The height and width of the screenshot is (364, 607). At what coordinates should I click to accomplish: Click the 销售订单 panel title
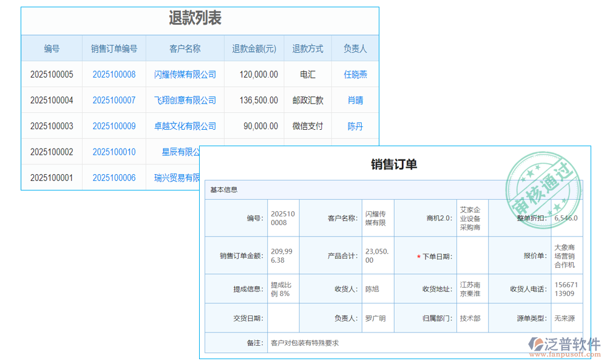pyautogui.click(x=394, y=164)
